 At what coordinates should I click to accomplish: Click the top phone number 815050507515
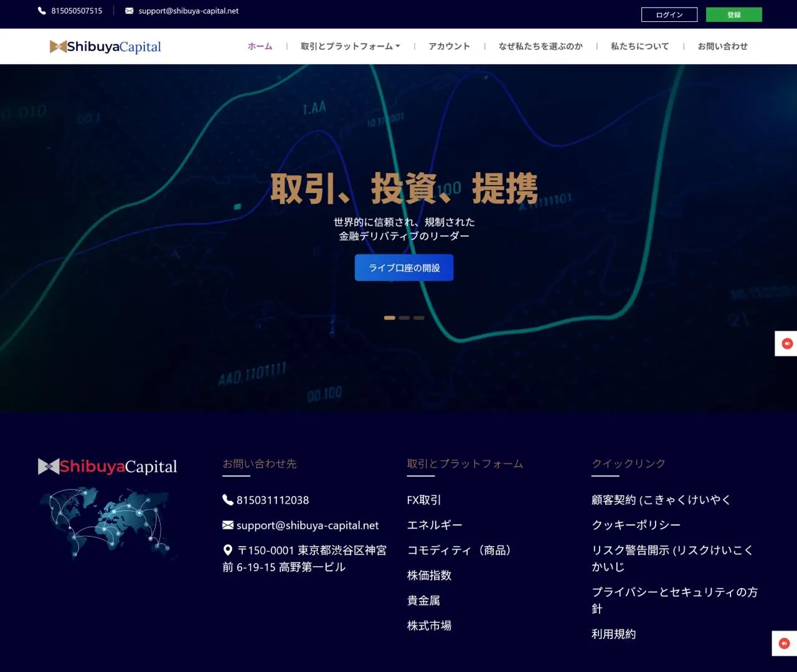(x=77, y=11)
